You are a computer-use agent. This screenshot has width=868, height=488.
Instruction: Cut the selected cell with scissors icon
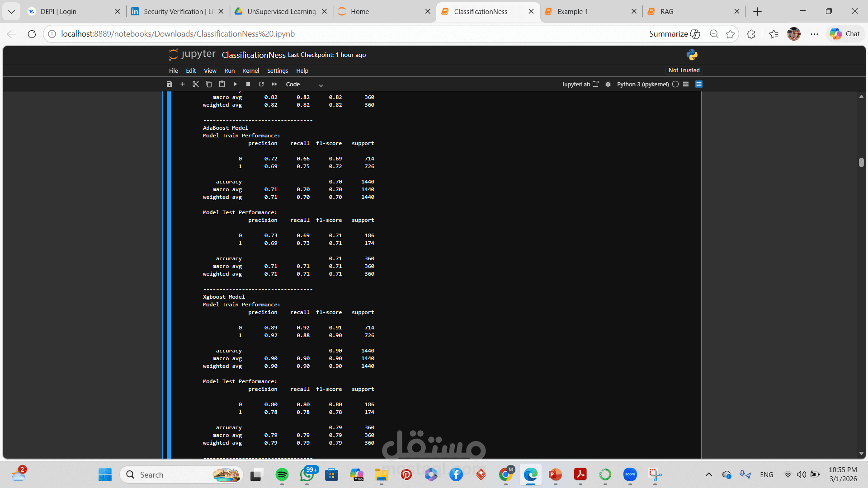tap(196, 84)
